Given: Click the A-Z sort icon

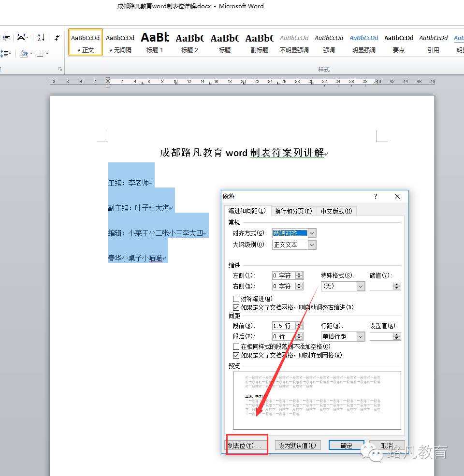Looking at the screenshot, I should click(x=41, y=37).
